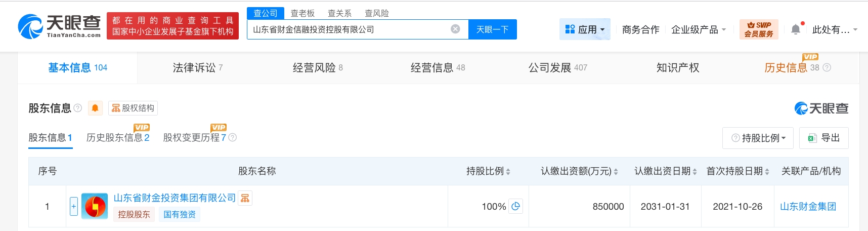
Task: Switch to the 经营风险 tab
Action: (317, 67)
